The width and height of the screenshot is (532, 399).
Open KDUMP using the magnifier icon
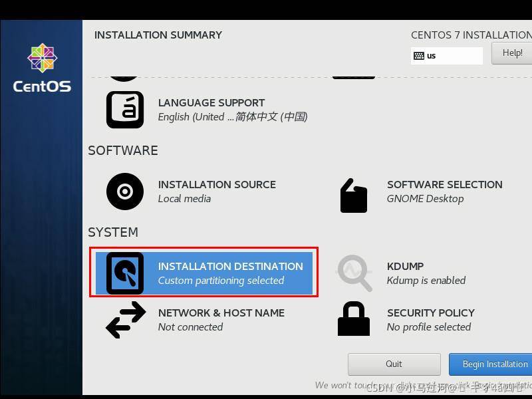(x=354, y=273)
